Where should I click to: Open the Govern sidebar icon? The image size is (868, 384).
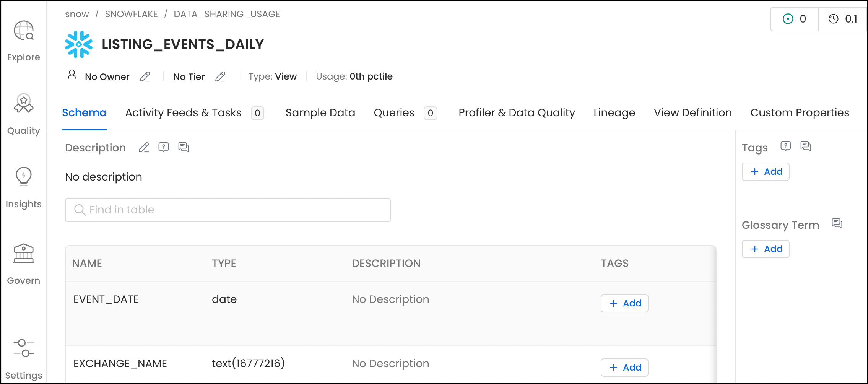24,254
